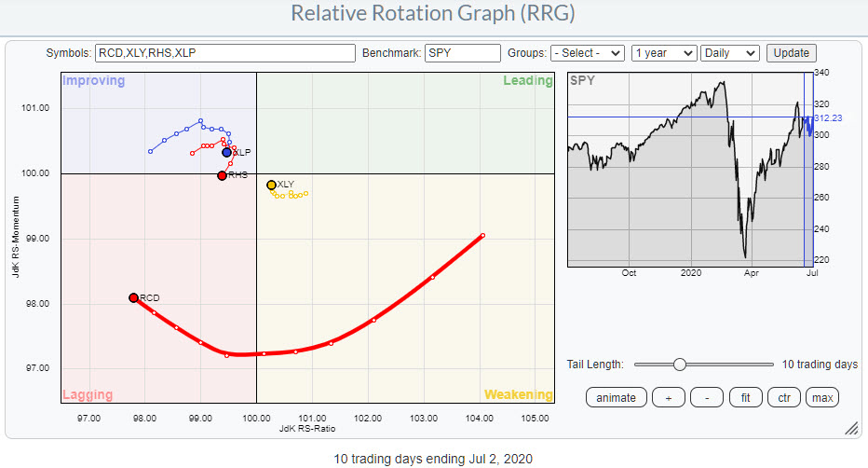Click the XLP blue data point
This screenshot has width=868, height=468.
click(x=226, y=152)
